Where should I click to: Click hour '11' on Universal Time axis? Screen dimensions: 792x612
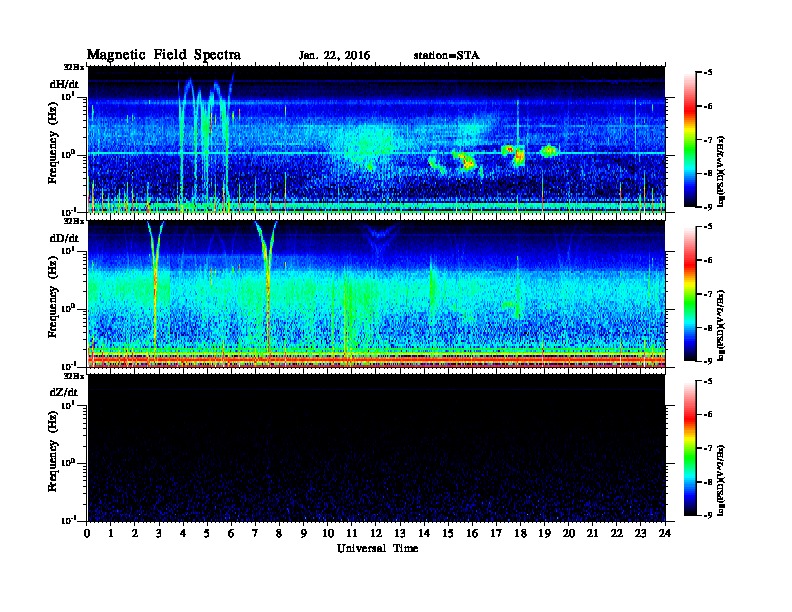tap(352, 533)
